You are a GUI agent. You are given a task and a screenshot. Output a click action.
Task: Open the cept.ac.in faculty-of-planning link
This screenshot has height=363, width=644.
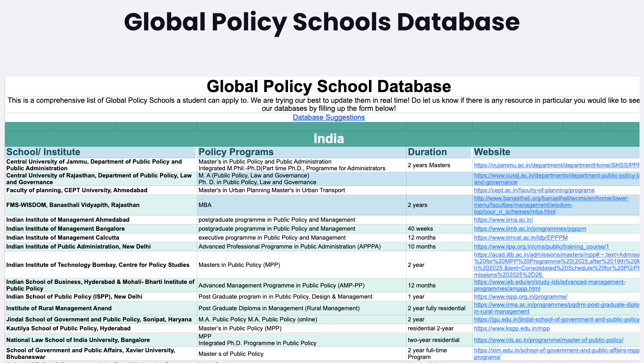534,190
